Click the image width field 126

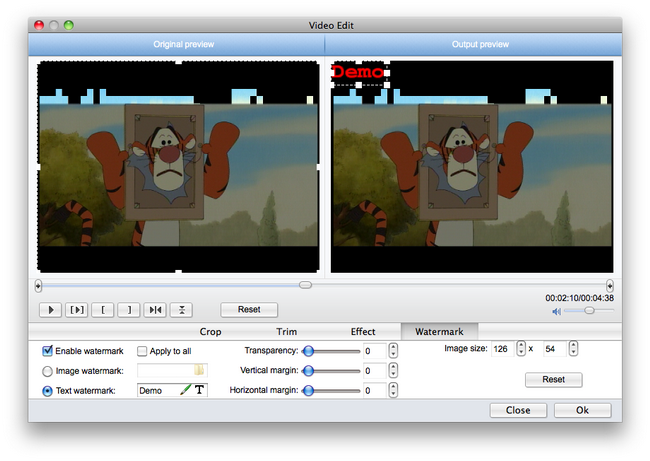[x=503, y=349]
